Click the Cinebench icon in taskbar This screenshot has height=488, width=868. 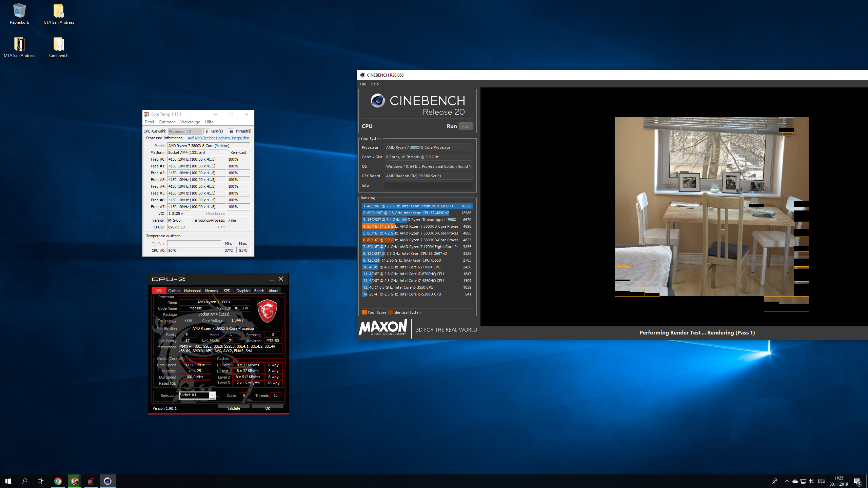pos(107,481)
